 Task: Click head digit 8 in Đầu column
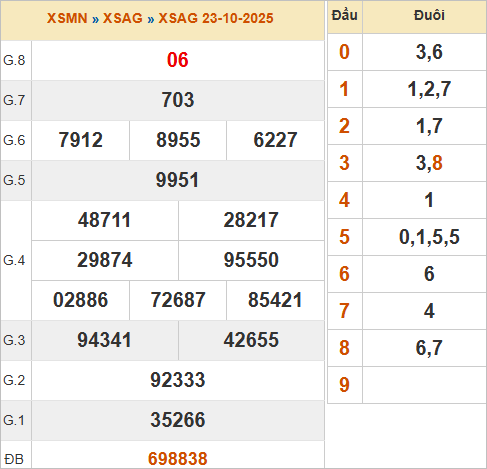click(344, 348)
